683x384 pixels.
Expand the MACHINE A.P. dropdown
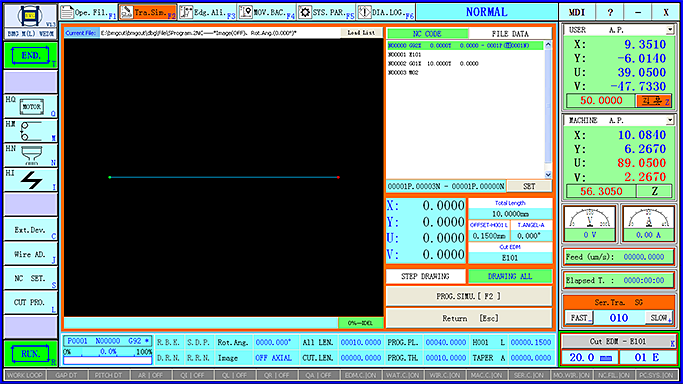click(x=670, y=120)
